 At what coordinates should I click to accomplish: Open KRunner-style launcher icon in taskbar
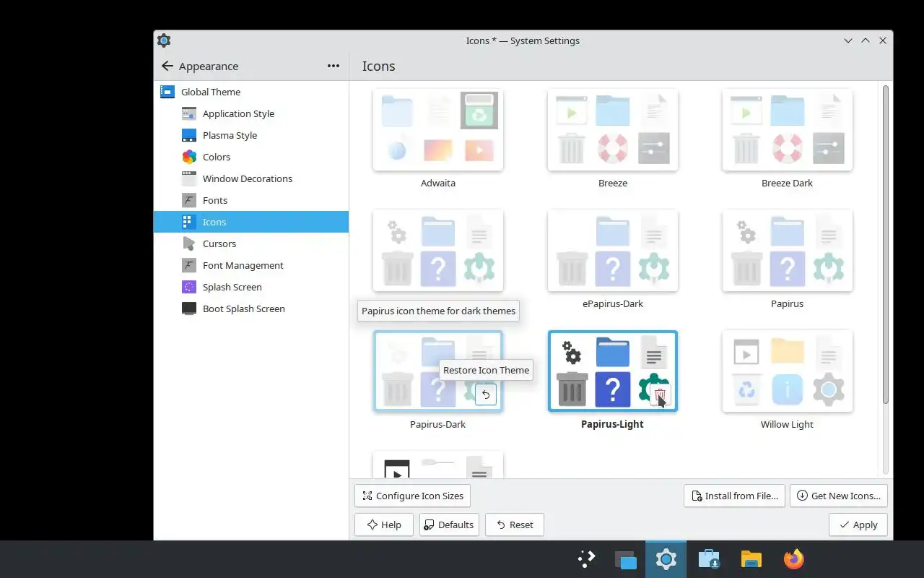point(586,559)
